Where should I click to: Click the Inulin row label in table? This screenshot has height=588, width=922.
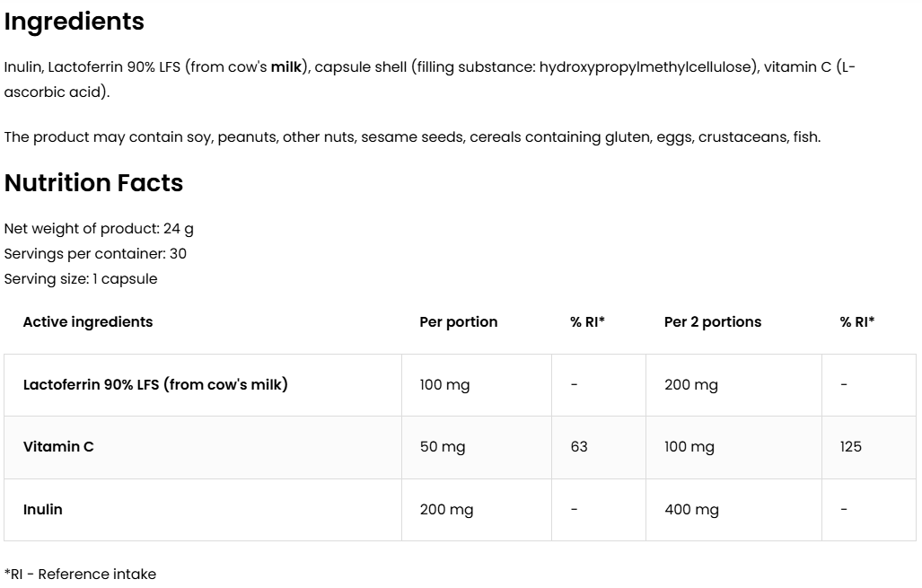click(43, 510)
